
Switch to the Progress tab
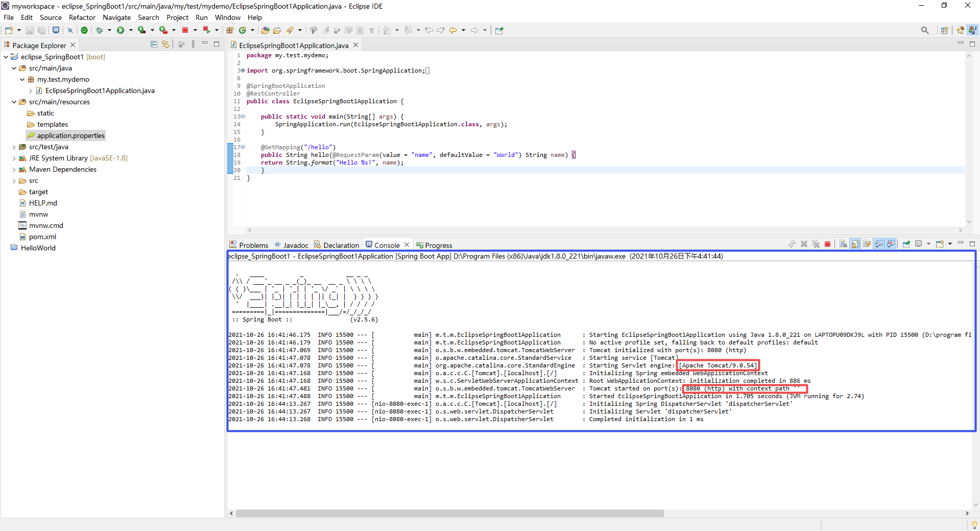pyautogui.click(x=434, y=245)
